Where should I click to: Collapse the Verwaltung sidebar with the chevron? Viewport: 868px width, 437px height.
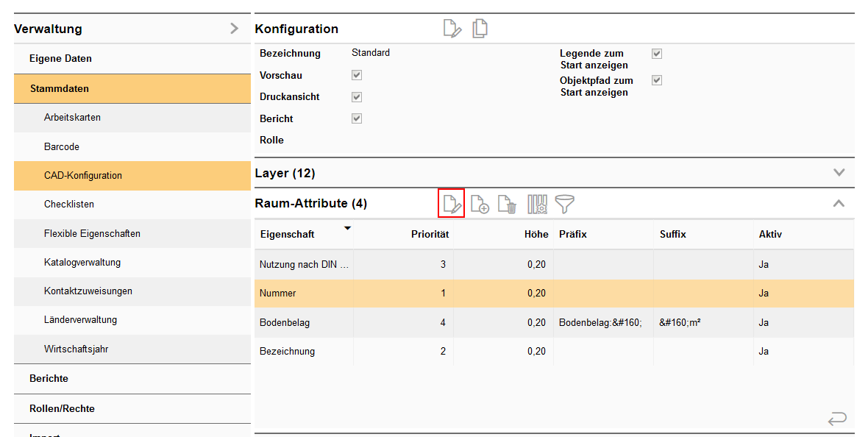[234, 29]
